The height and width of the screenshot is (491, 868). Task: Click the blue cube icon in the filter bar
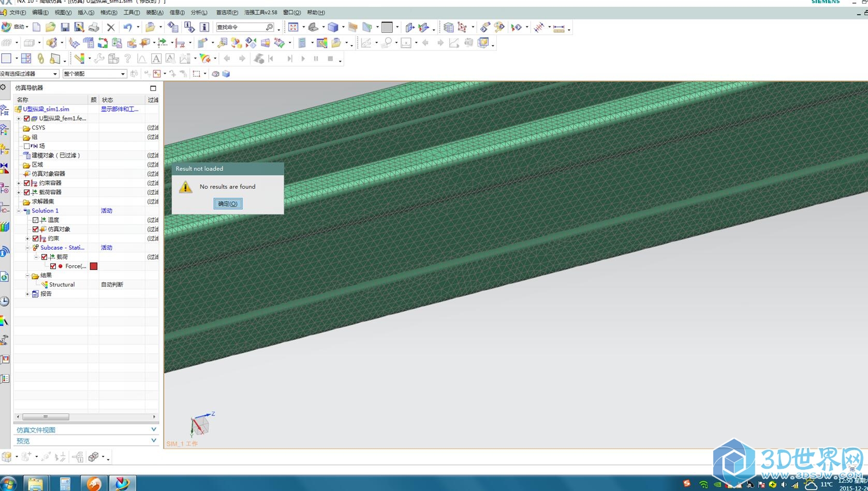coord(226,74)
